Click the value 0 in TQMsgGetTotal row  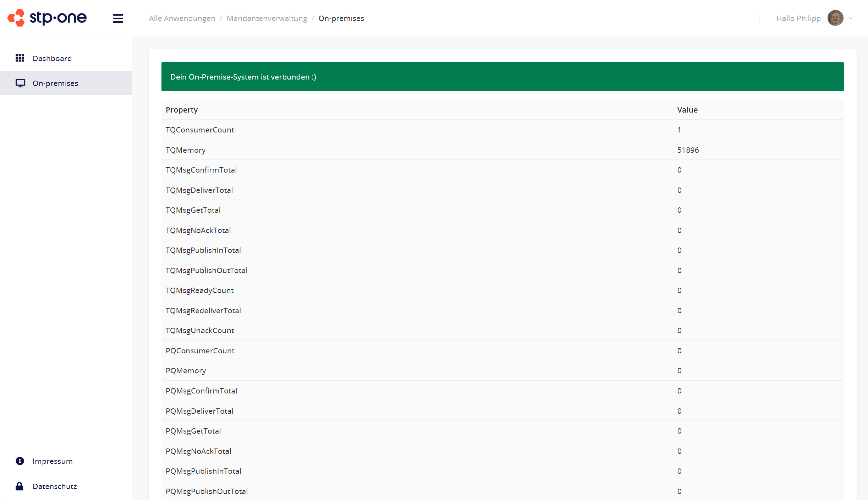(x=679, y=210)
